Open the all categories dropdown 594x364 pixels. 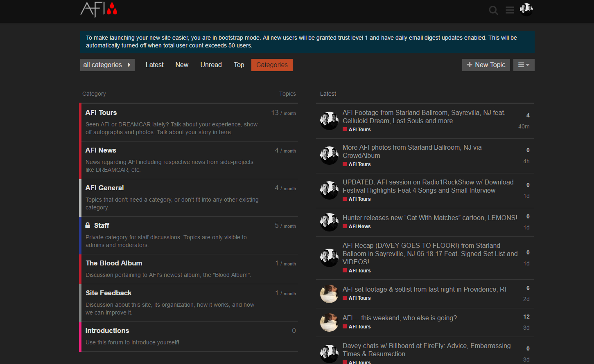click(x=107, y=65)
